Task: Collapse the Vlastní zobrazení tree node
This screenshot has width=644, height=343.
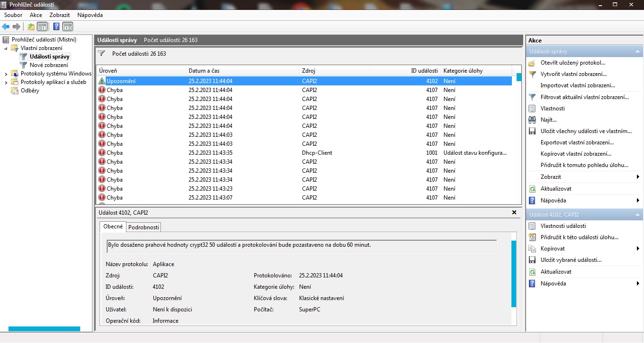Action: pos(6,48)
